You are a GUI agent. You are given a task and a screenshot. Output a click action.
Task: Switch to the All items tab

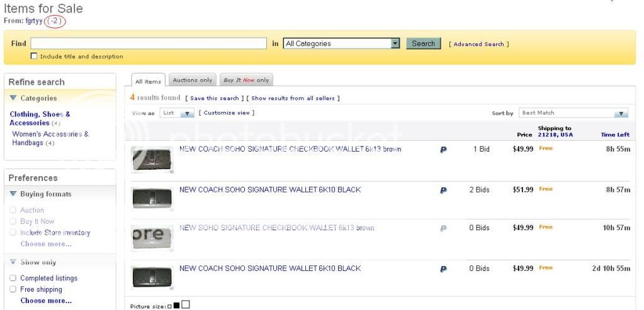(x=149, y=80)
